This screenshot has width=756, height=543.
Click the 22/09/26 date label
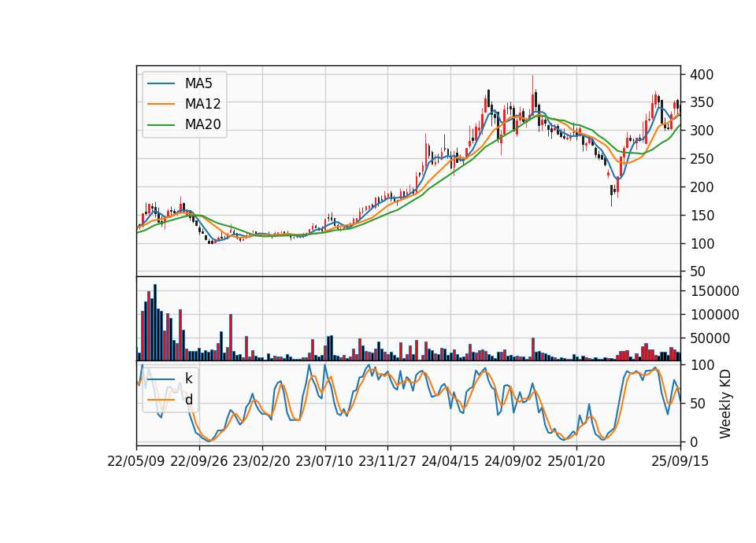[x=199, y=461]
